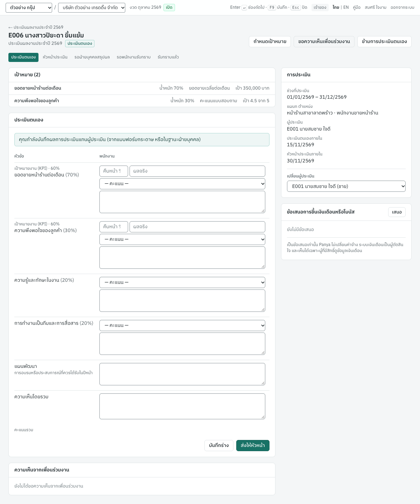420x504 pixels.
Task: Open the บริษัท ตัวอย่าง เทรดดิ้ง จำกัด company dropdown
Action: (x=92, y=8)
